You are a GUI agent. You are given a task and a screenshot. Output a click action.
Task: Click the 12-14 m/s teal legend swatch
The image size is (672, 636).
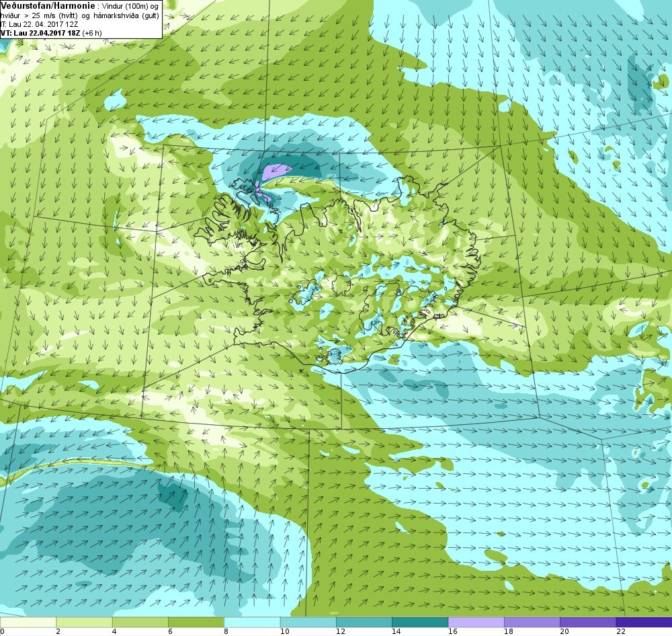[364, 622]
